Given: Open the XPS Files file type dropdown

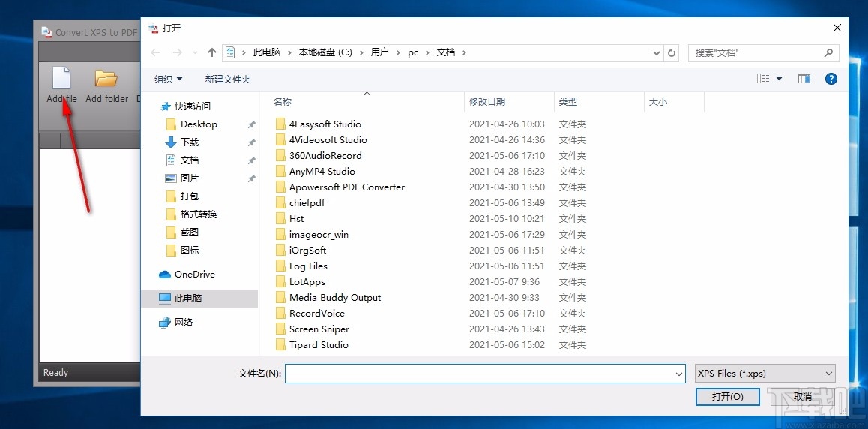Looking at the screenshot, I should pyautogui.click(x=765, y=373).
